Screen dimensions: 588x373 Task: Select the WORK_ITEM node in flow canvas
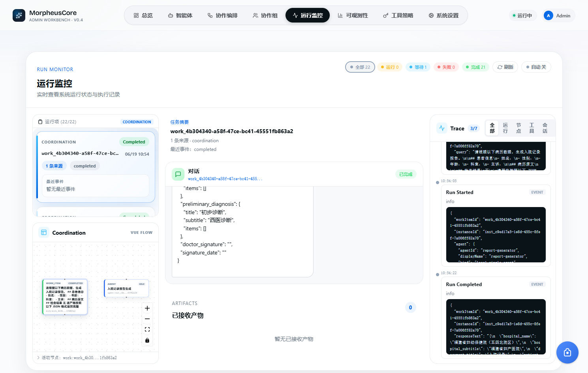click(x=65, y=297)
